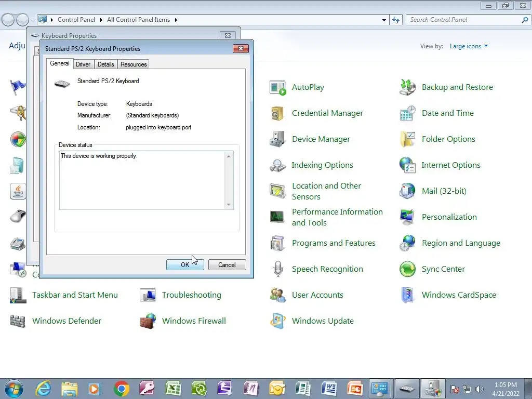
Task: Switch to the General tab
Action: pyautogui.click(x=60, y=63)
